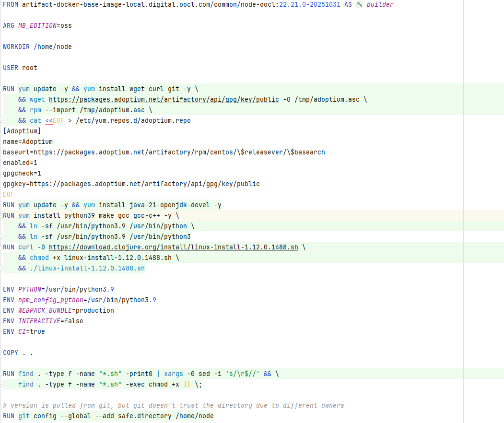Click the red-underlined << heredoc operator
The height and width of the screenshot is (423, 504).
click(x=49, y=120)
